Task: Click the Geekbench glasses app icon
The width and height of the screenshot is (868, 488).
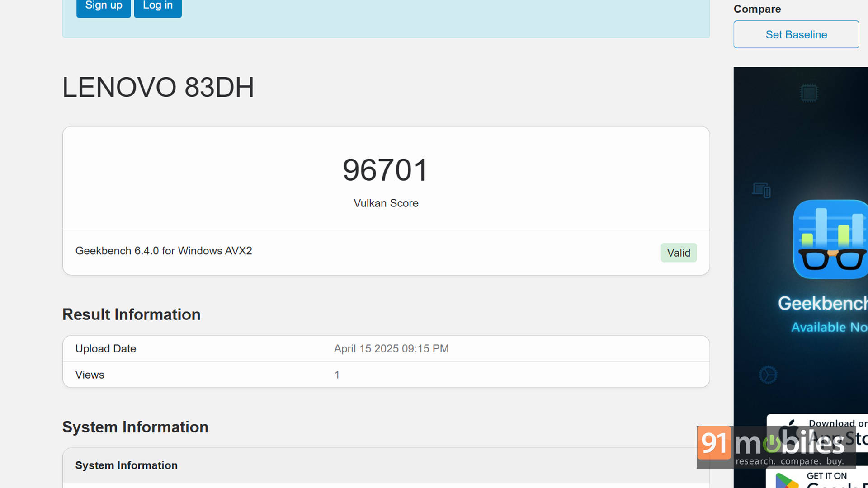Action: pos(830,239)
